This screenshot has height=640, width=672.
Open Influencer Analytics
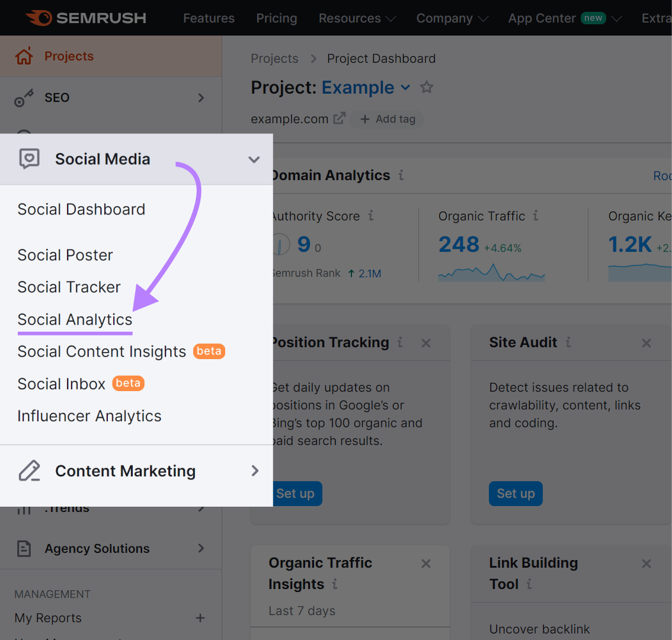pyautogui.click(x=89, y=416)
